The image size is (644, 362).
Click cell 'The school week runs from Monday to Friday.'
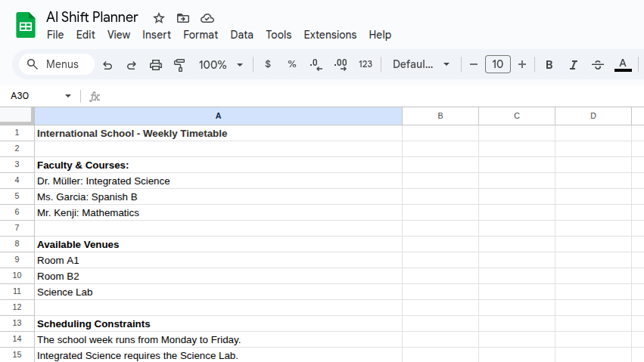click(x=218, y=340)
